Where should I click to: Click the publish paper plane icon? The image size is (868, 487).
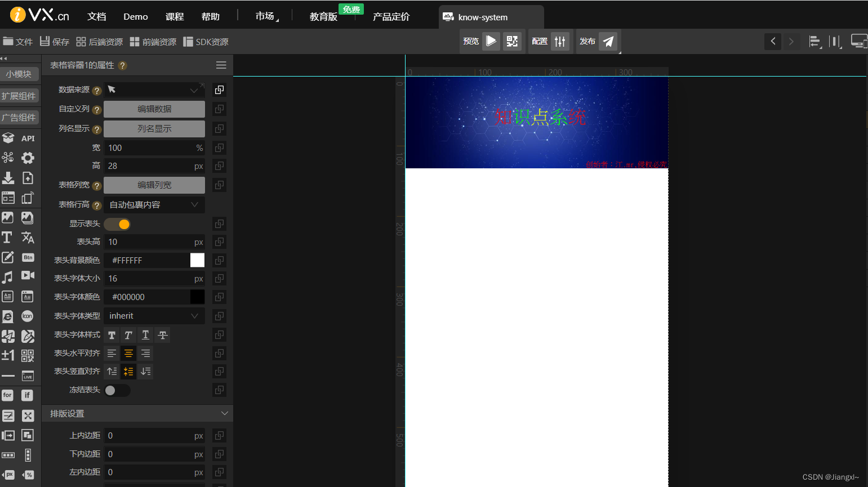(608, 41)
